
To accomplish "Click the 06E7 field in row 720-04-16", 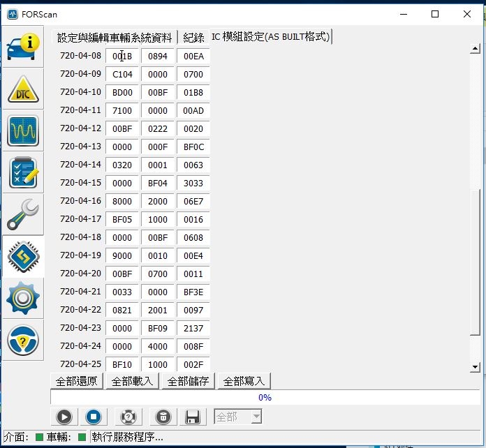I will click(x=193, y=202).
